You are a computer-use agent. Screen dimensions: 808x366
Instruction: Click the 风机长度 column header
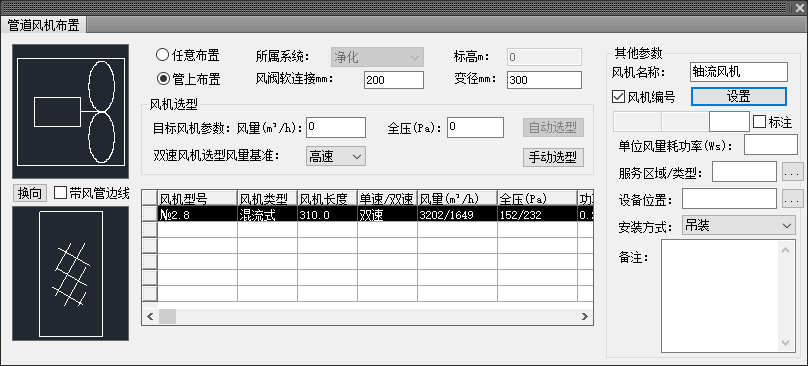(328, 198)
